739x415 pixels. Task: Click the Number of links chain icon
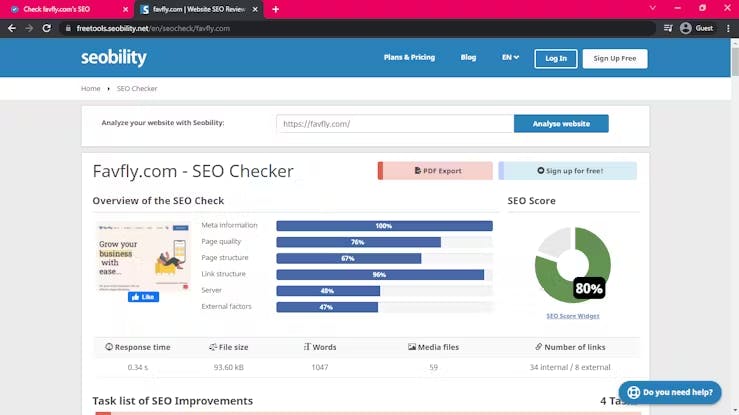tap(538, 347)
